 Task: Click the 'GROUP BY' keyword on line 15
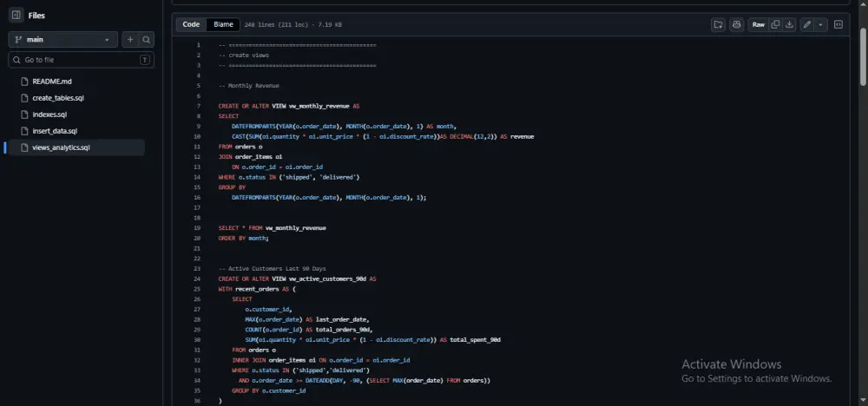(x=232, y=187)
